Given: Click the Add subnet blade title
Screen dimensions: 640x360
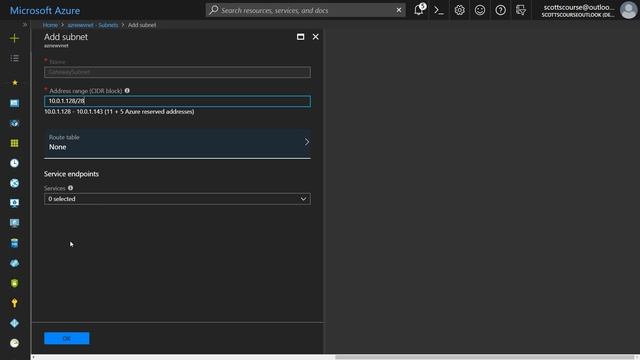Looking at the screenshot, I should [x=66, y=37].
